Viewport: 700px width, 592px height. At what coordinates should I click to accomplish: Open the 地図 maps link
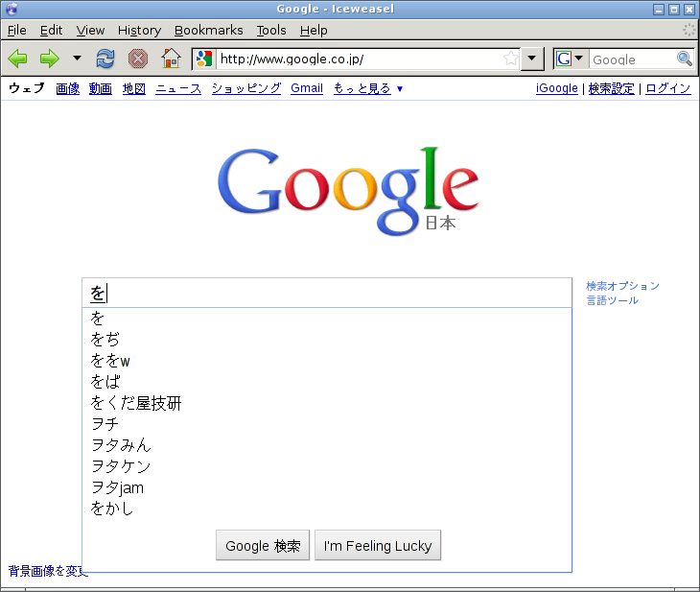click(x=134, y=88)
